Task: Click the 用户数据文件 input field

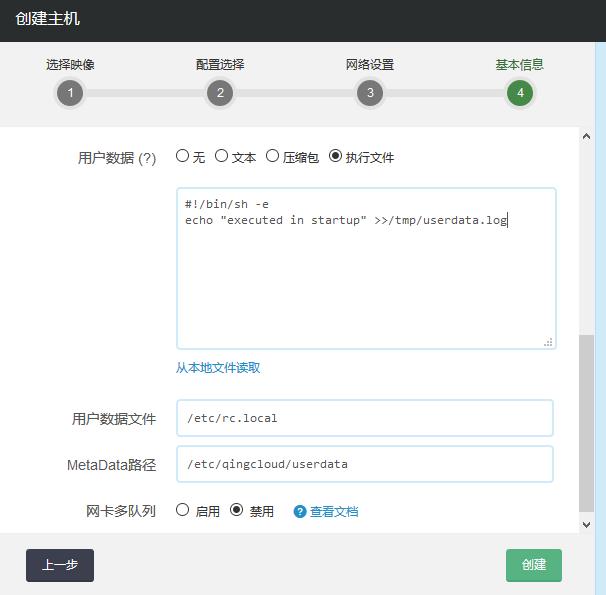Action: tap(365, 418)
